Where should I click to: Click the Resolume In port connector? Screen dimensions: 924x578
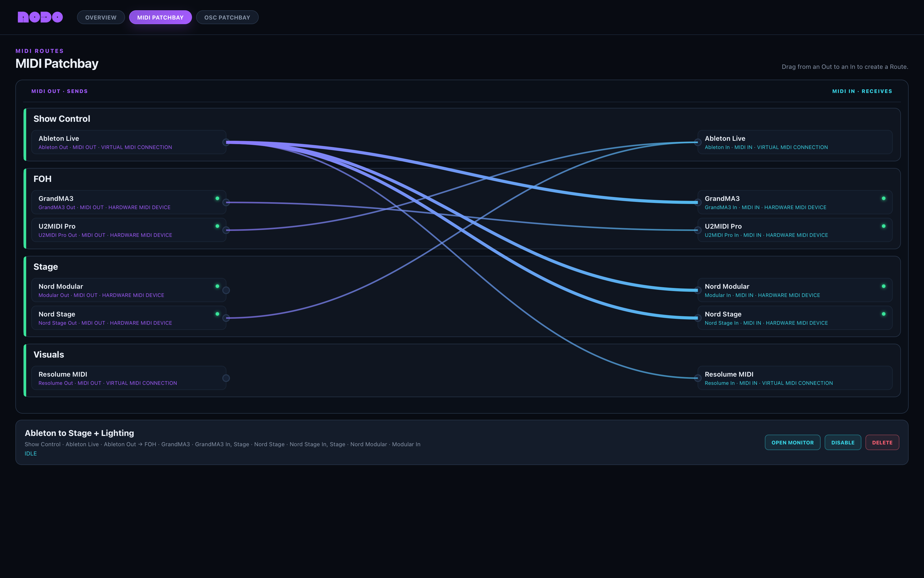click(698, 378)
